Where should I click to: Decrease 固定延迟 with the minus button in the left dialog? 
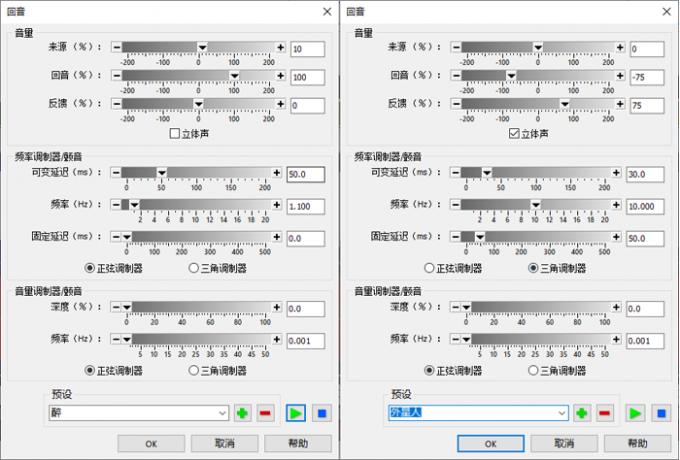tap(116, 237)
